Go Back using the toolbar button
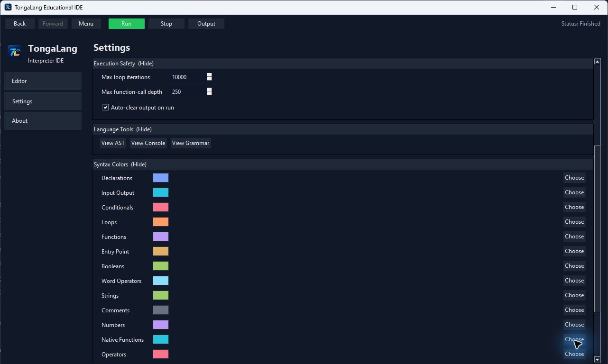Screen dimensions: 608x364 pos(20,24)
